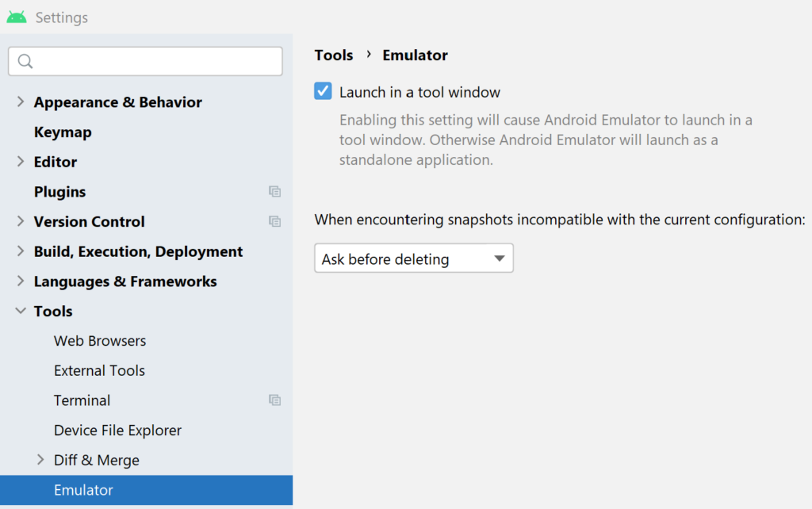Select Diff & Merge settings
Viewport: 812px width, 509px height.
click(96, 461)
